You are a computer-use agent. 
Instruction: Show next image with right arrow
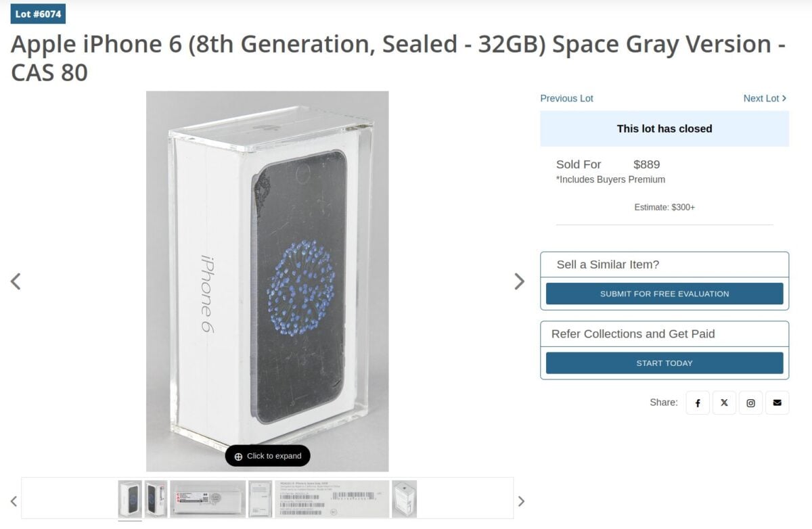[519, 281]
